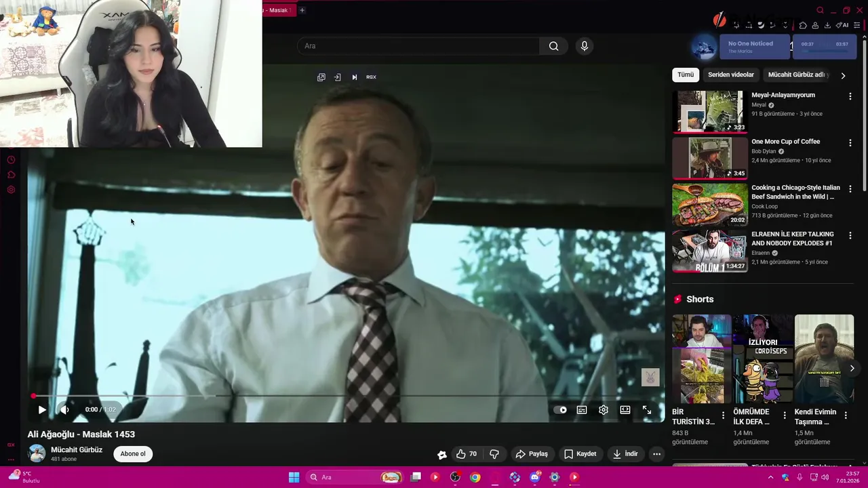Click the No One Noticed music widget
This screenshot has width=868, height=488.
coord(755,47)
